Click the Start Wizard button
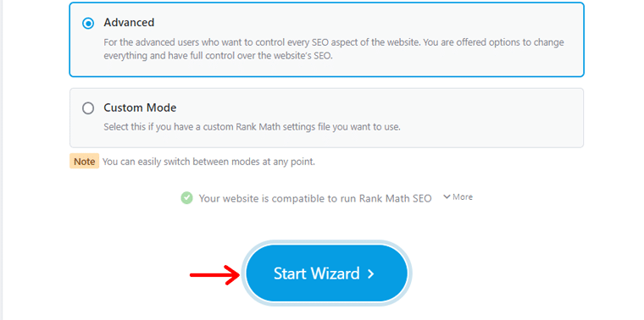Screen dimensions: 644x320 (x=327, y=273)
